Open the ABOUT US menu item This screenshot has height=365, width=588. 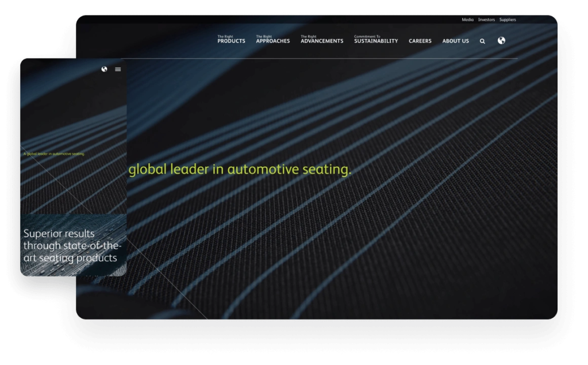[x=455, y=41]
